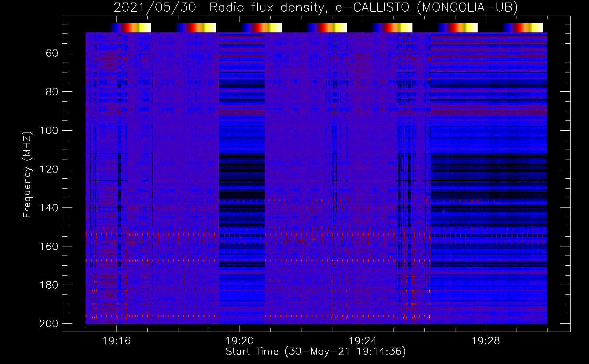Click the rightmost color scale bar above spectrogram

(522, 28)
